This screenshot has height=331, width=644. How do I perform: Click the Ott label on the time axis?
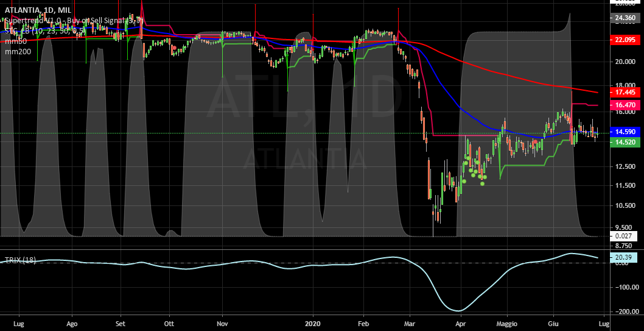click(169, 323)
